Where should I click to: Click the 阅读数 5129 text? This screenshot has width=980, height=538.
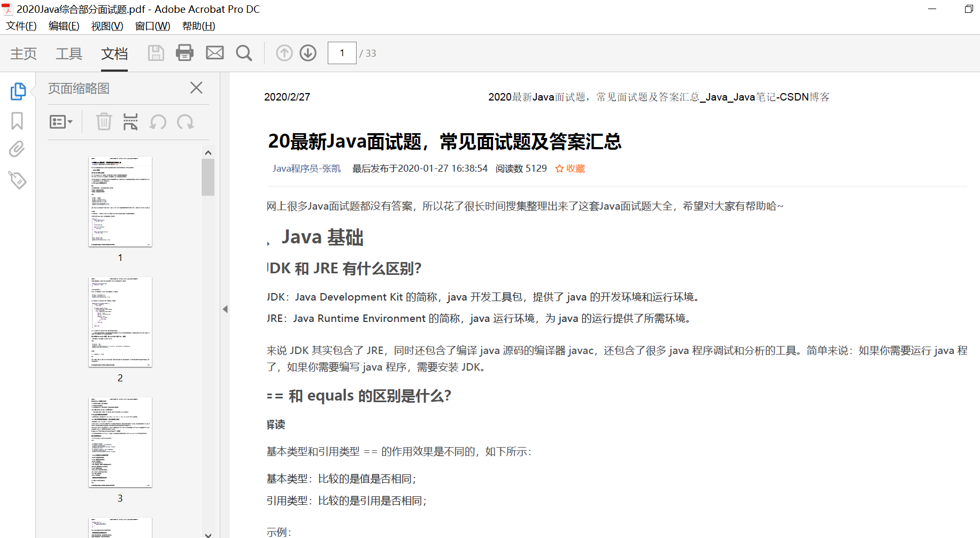(x=521, y=168)
